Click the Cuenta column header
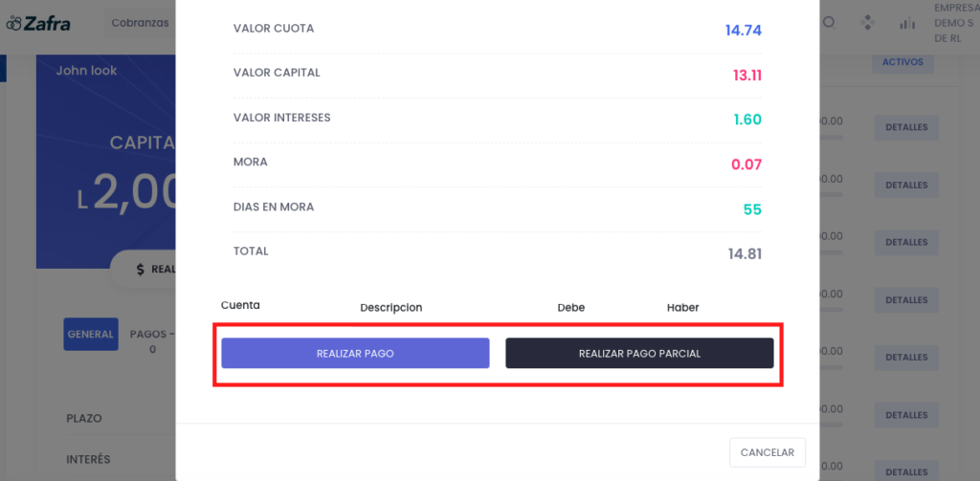 (x=240, y=305)
